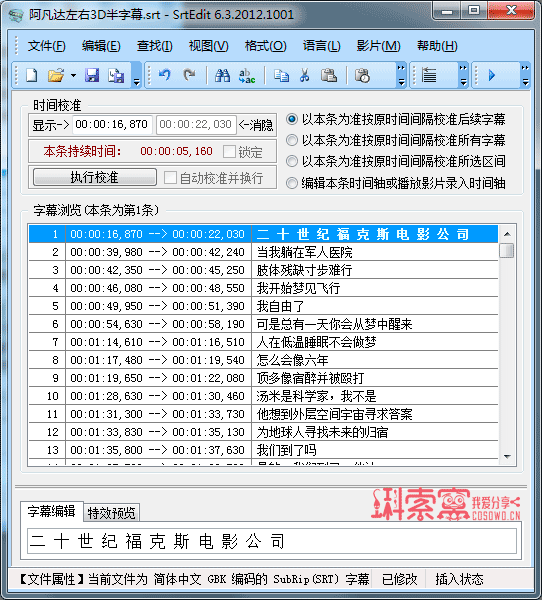
Task: Expand toolbar options beside the Play icon
Action: [x=526, y=75]
